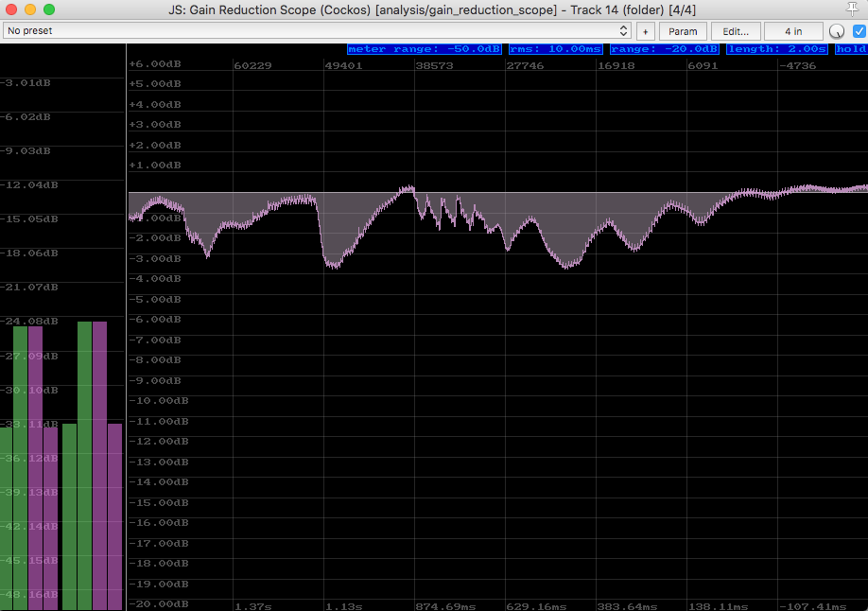Click the length 2.00s control
This screenshot has width=868, height=611.
coord(777,49)
